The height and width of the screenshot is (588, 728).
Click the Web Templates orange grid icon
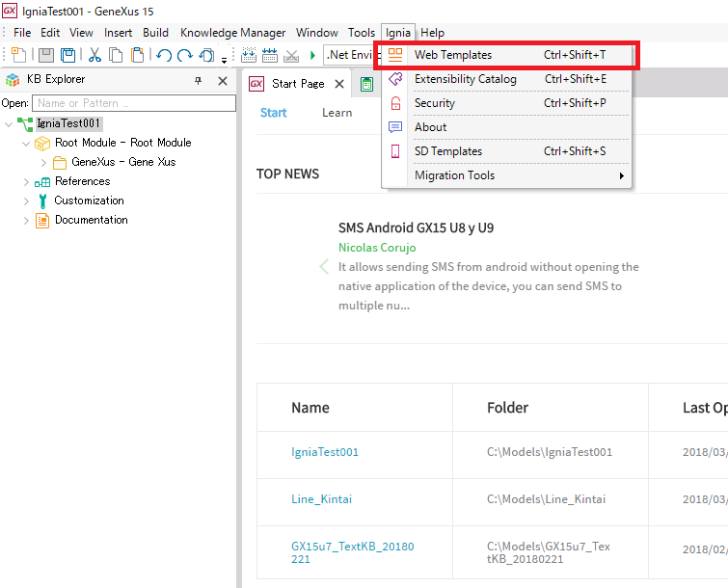coord(395,55)
